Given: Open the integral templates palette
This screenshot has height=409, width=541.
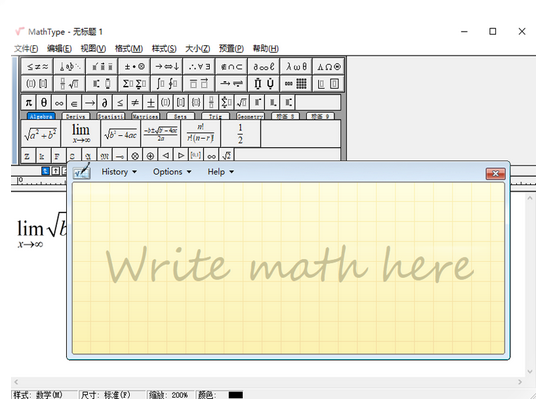Looking at the screenshot, I should 167,84.
